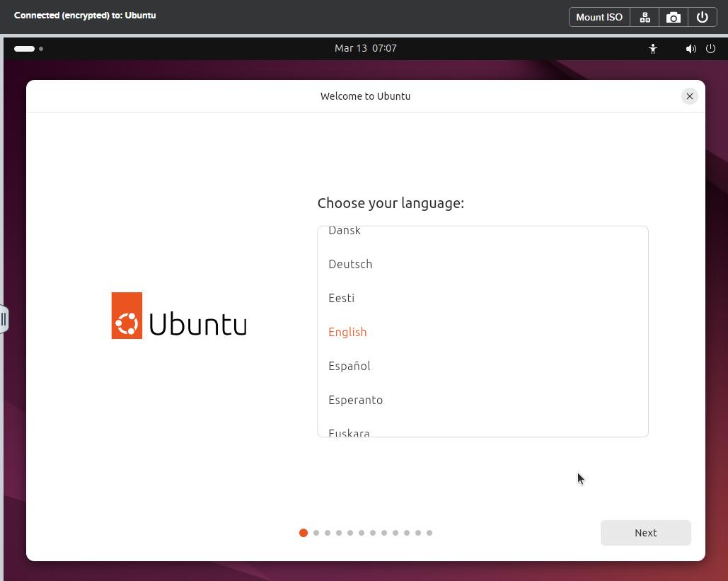Click the Mount ISO button
Image resolution: width=728 pixels, height=581 pixels.
point(599,17)
